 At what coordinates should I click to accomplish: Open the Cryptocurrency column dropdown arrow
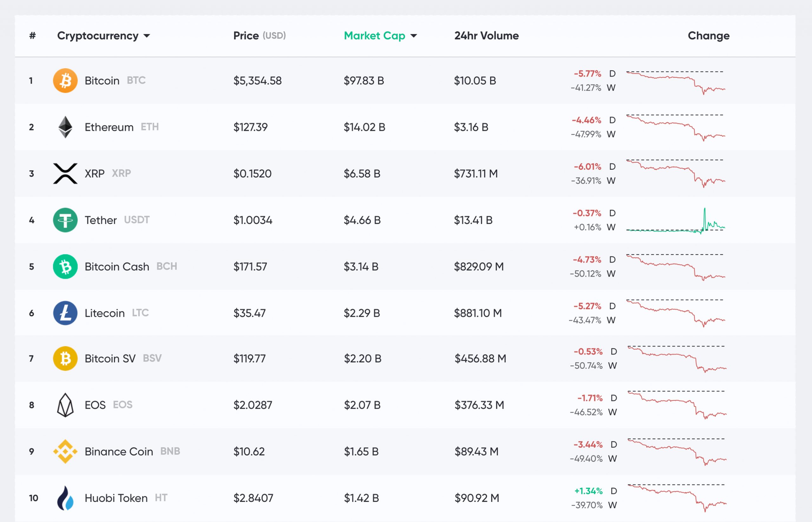[x=147, y=36]
